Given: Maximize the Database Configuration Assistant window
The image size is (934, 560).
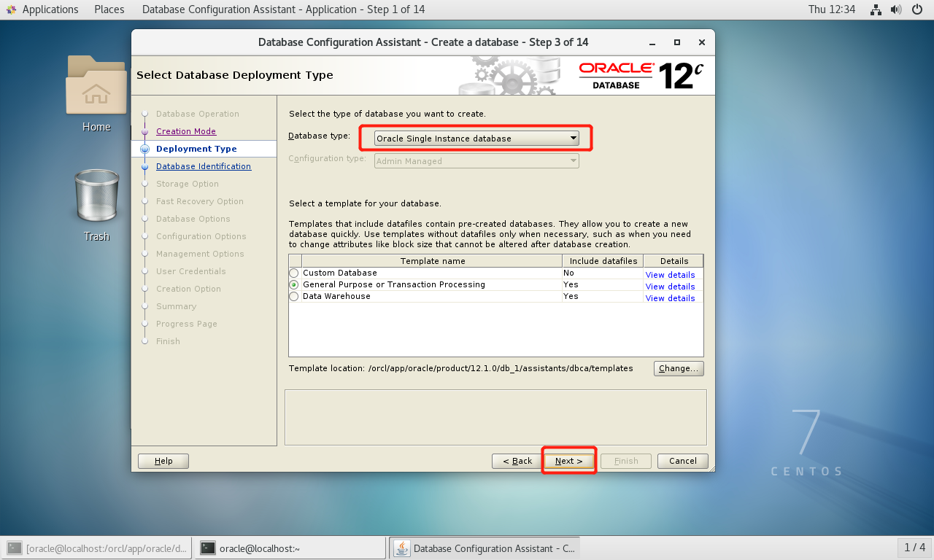Looking at the screenshot, I should (x=677, y=42).
